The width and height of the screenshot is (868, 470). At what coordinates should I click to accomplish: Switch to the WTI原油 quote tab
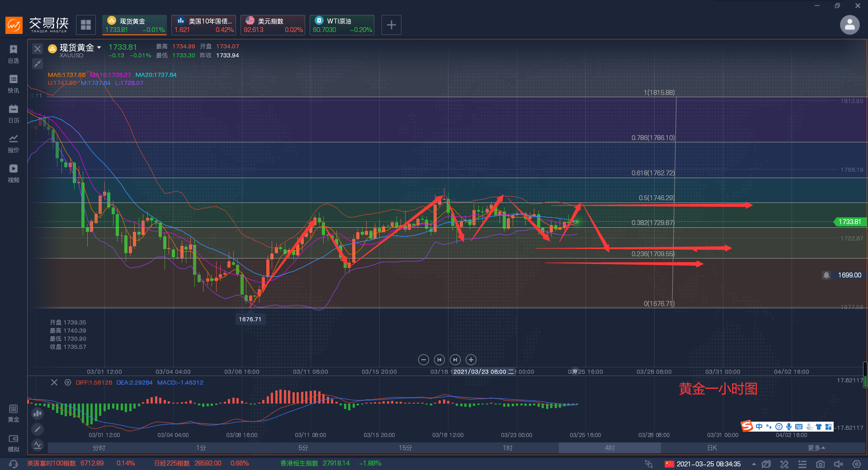[342, 25]
